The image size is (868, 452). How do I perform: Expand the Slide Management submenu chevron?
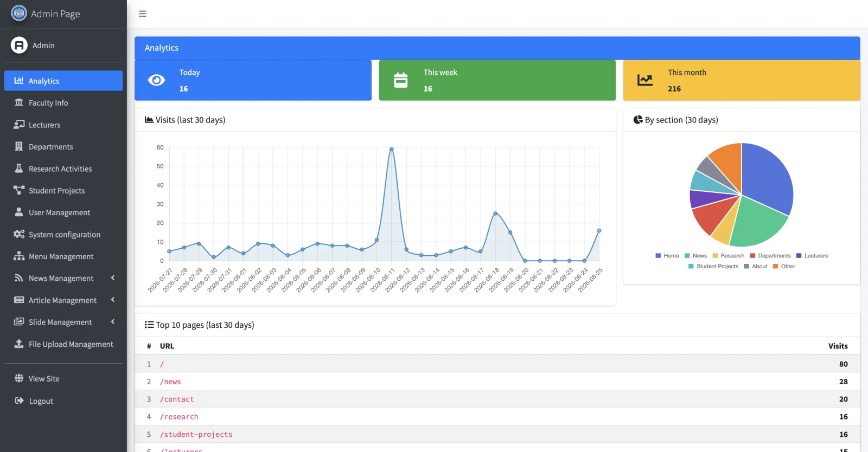click(113, 321)
